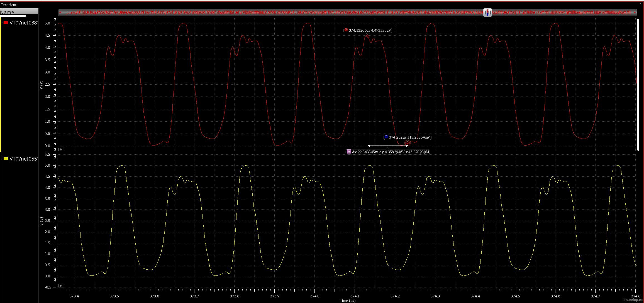Click the time (us) axis label
This screenshot has height=303, width=644.
click(348, 300)
